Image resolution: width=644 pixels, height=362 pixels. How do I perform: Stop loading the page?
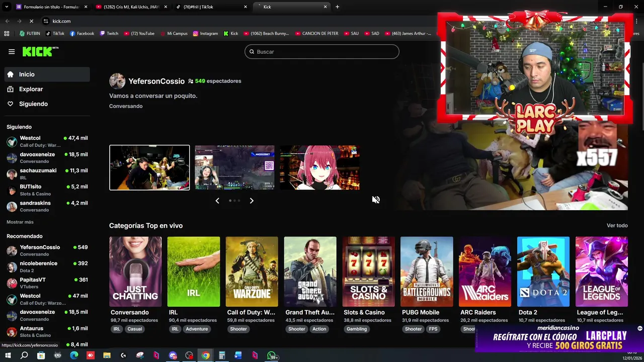[x=31, y=21]
